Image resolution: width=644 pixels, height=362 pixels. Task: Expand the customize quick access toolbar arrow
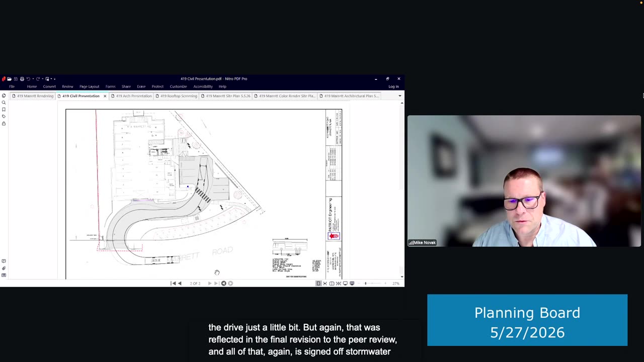pyautogui.click(x=54, y=79)
